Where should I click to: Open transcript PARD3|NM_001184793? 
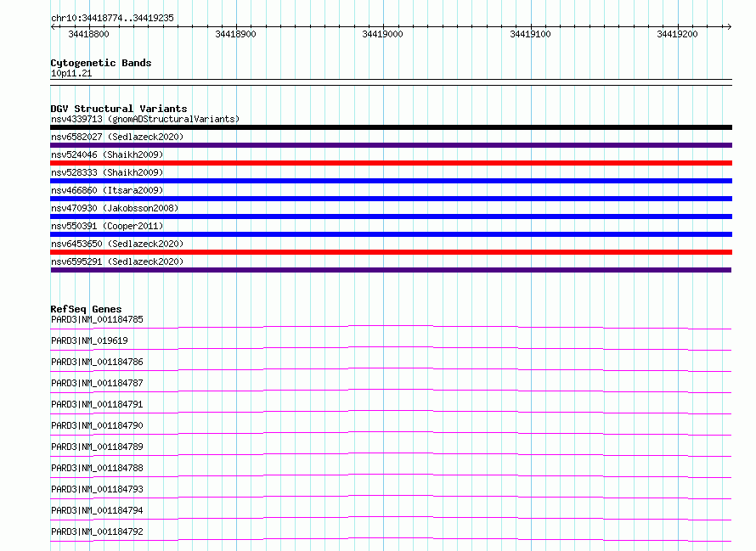tap(97, 489)
